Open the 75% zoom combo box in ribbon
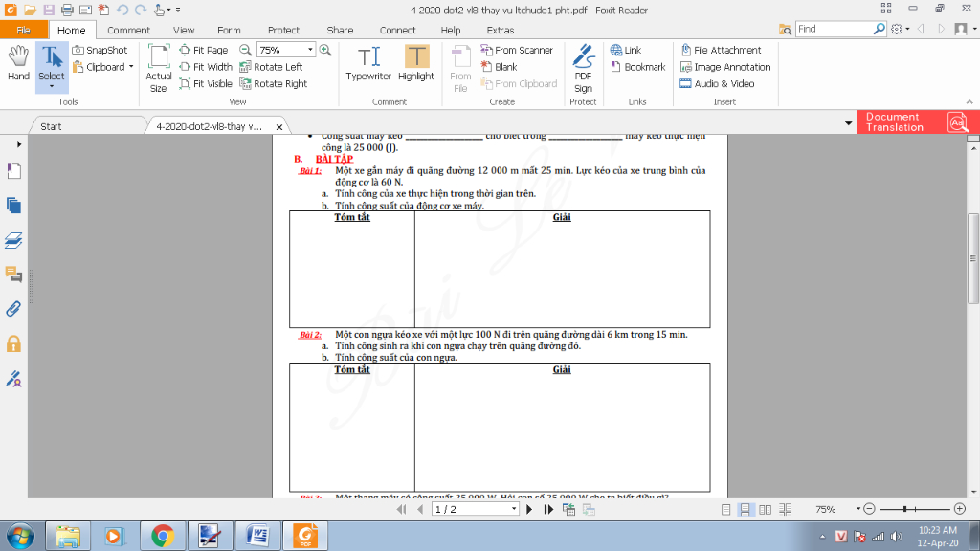 tap(285, 50)
